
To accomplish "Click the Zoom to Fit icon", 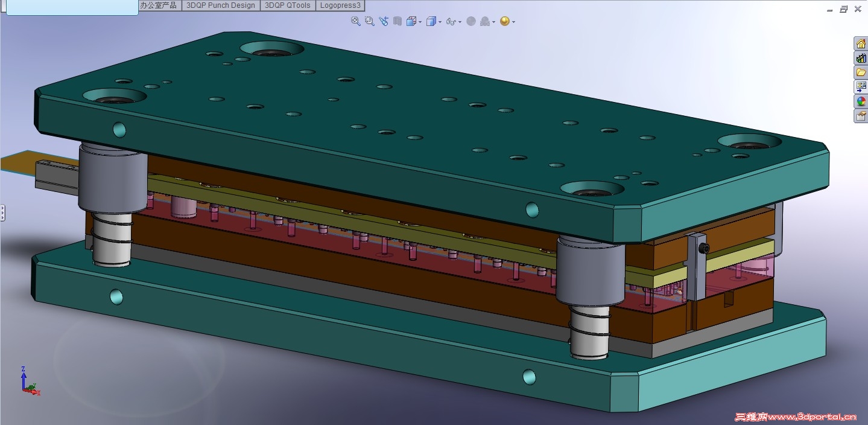I will click(356, 21).
